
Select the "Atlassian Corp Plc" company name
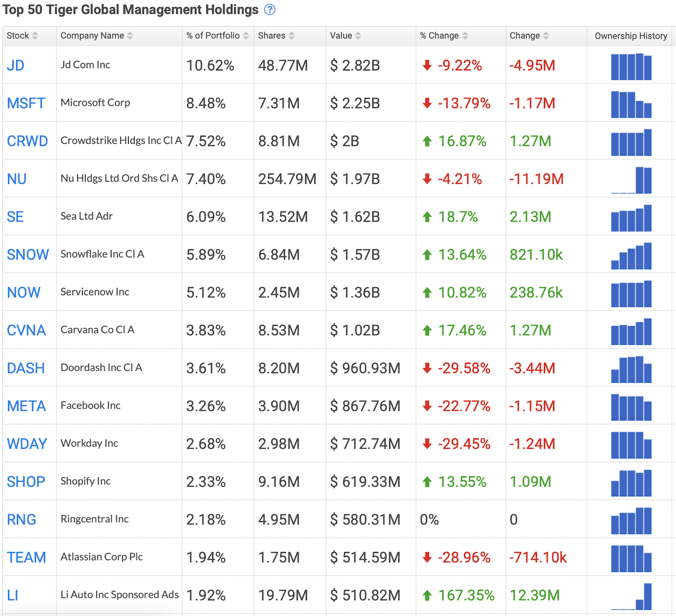pyautogui.click(x=102, y=557)
